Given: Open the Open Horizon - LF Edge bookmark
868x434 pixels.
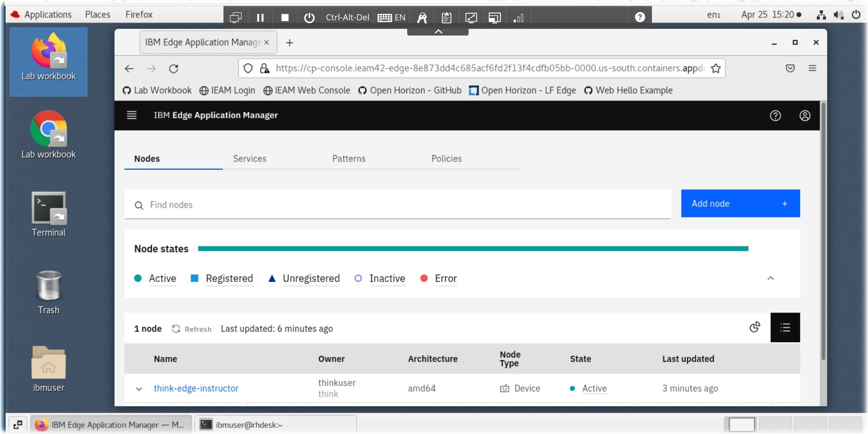Looking at the screenshot, I should (x=522, y=90).
